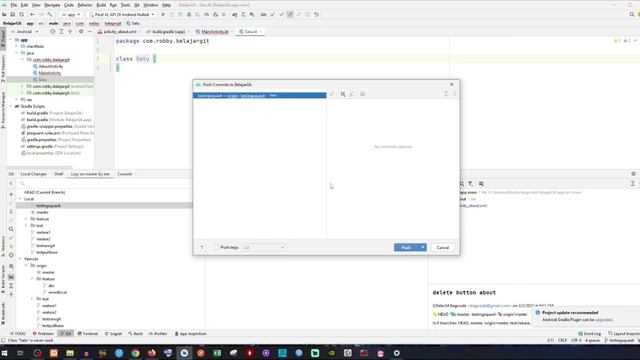
Task: Open the app run configuration dropdown
Action: point(71,15)
